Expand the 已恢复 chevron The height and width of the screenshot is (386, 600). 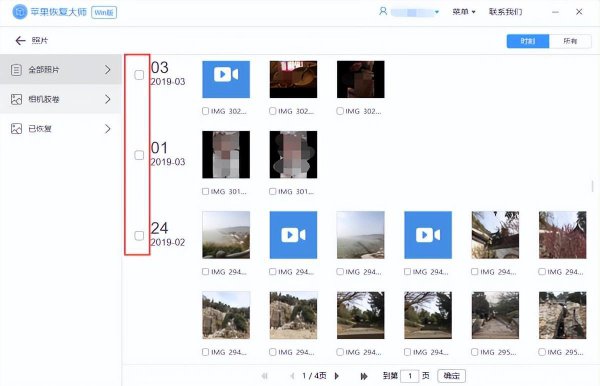point(108,129)
